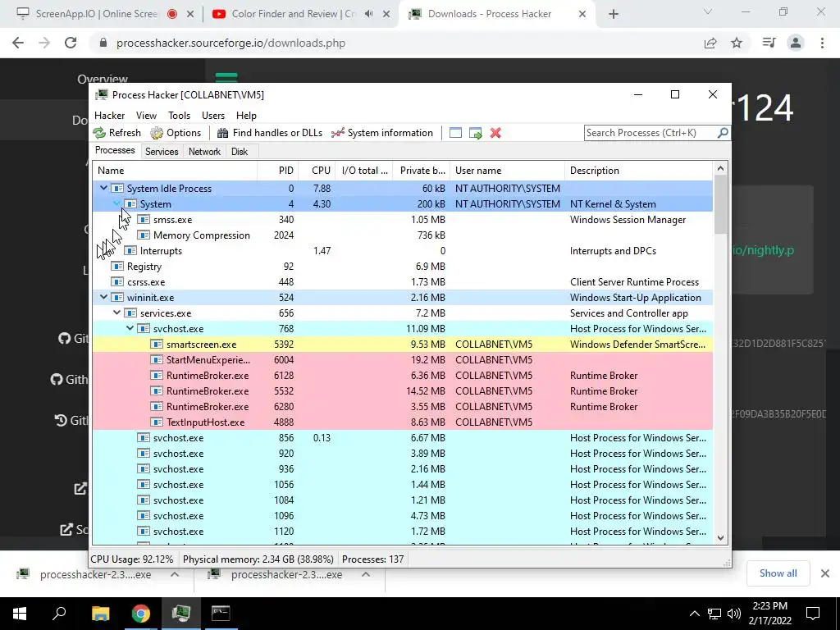This screenshot has height=630, width=840.
Task: Click process list vertical scrollbar thumb
Action: point(720,204)
